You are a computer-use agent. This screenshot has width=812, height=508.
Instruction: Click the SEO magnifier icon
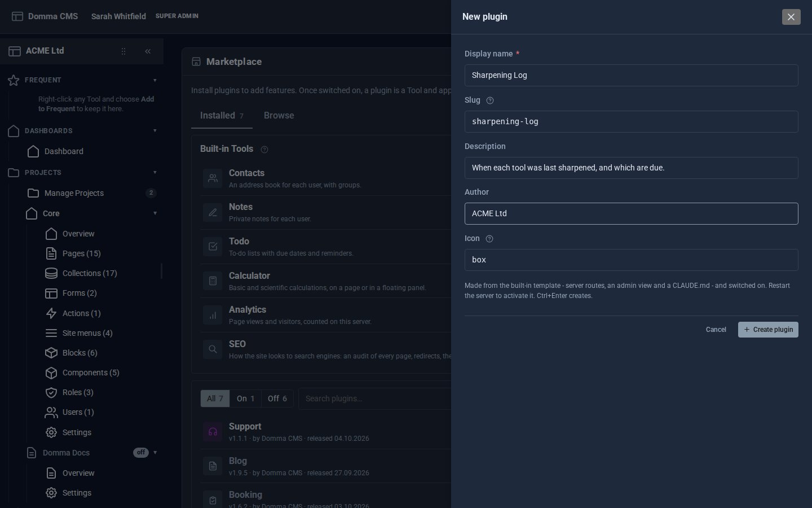coord(213,349)
